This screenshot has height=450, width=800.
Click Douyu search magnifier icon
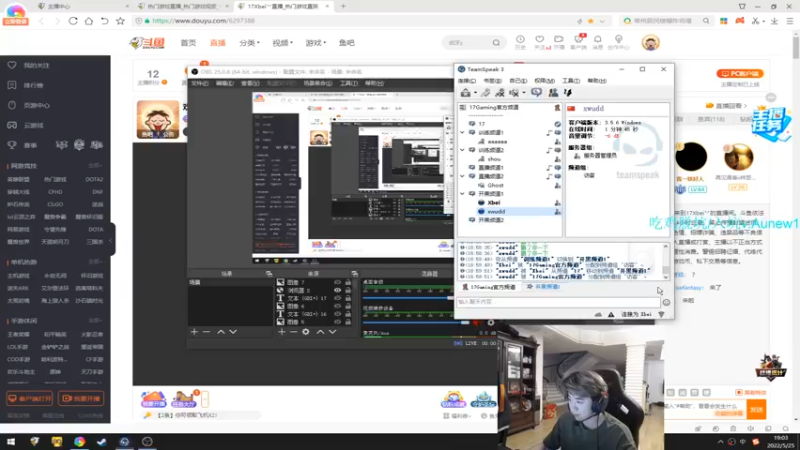496,43
